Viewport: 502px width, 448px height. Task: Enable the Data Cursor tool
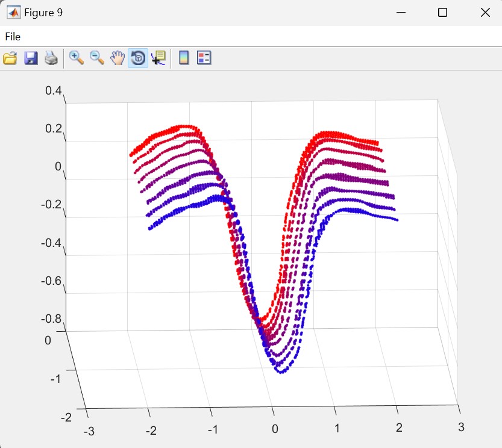(x=158, y=58)
